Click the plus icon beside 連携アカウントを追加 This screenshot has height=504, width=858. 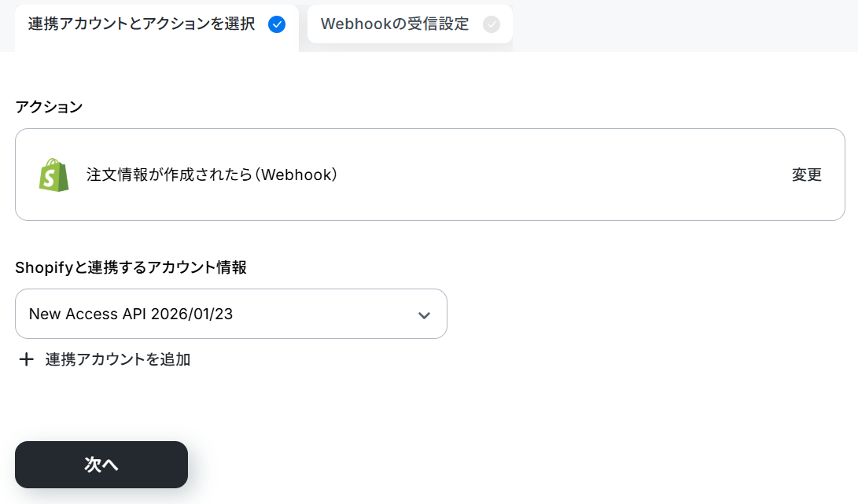[26, 359]
